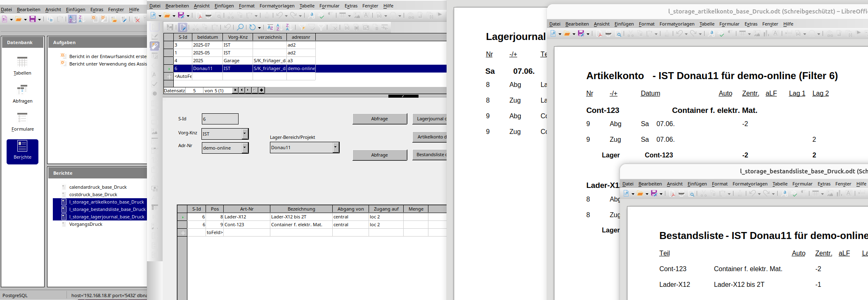Select Berichte section in Datenbank pane
868x300 pixels.
pos(22,152)
